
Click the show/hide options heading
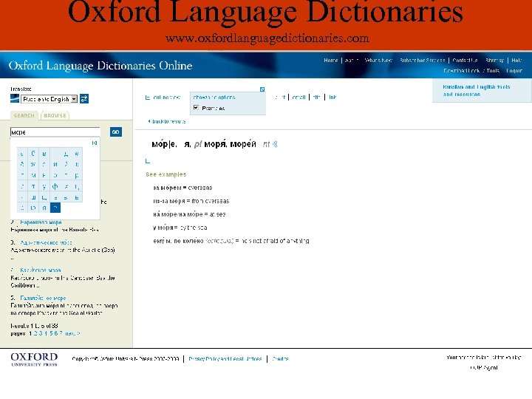pos(214,98)
